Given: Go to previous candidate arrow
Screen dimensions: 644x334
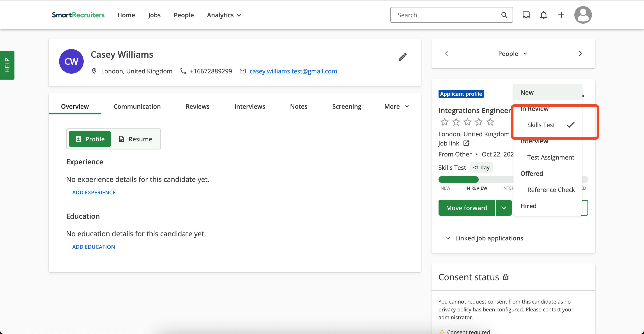Looking at the screenshot, I should coord(446,53).
